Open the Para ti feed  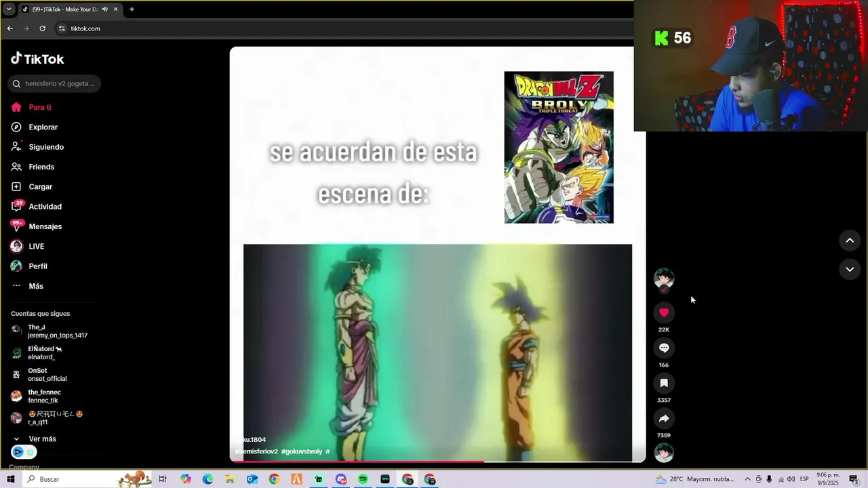coord(31,107)
